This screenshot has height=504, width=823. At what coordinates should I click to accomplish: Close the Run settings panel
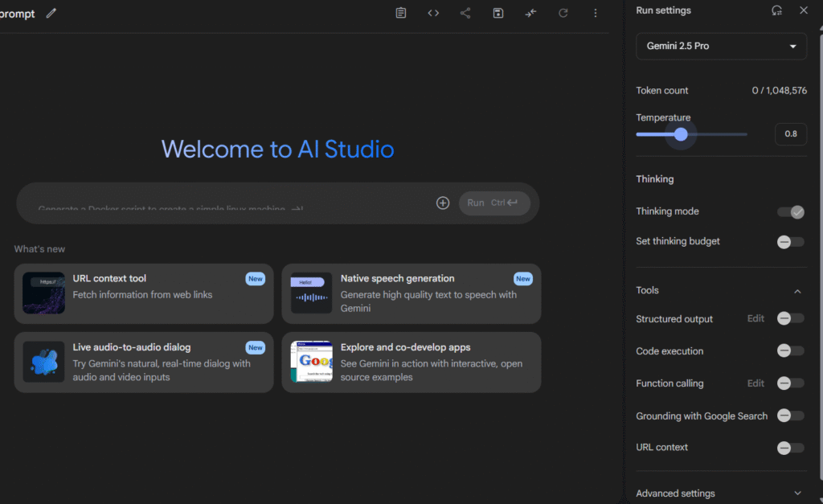804,10
